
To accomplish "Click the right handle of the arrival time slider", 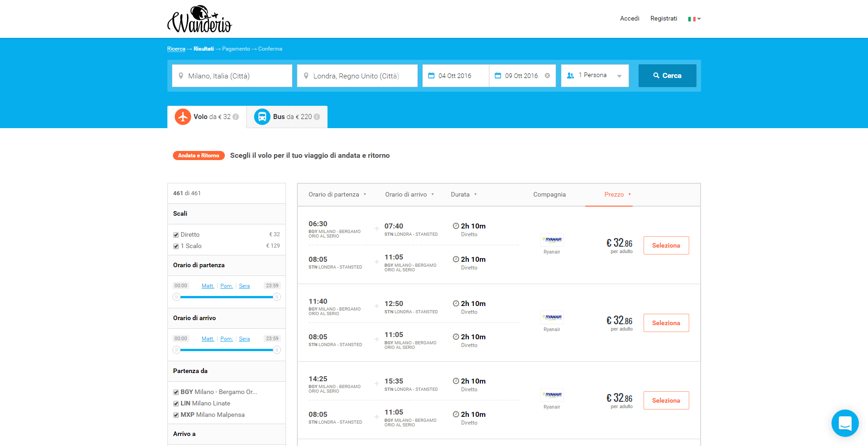I will click(276, 350).
